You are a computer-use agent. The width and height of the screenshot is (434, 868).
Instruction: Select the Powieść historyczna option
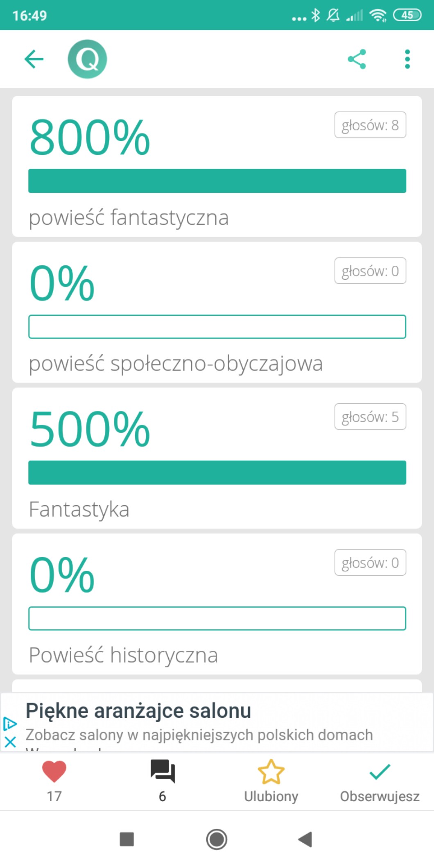123,655
